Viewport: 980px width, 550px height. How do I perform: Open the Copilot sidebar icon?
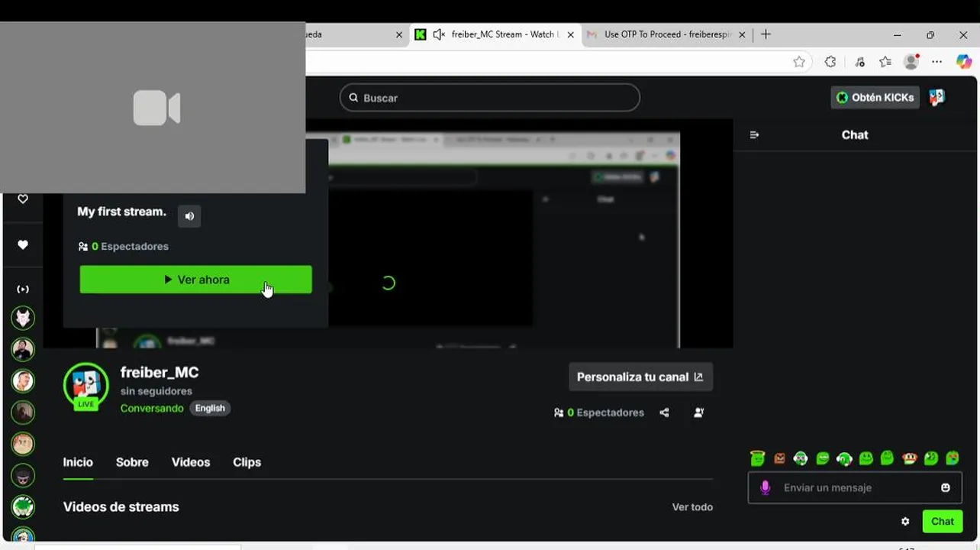pos(964,62)
